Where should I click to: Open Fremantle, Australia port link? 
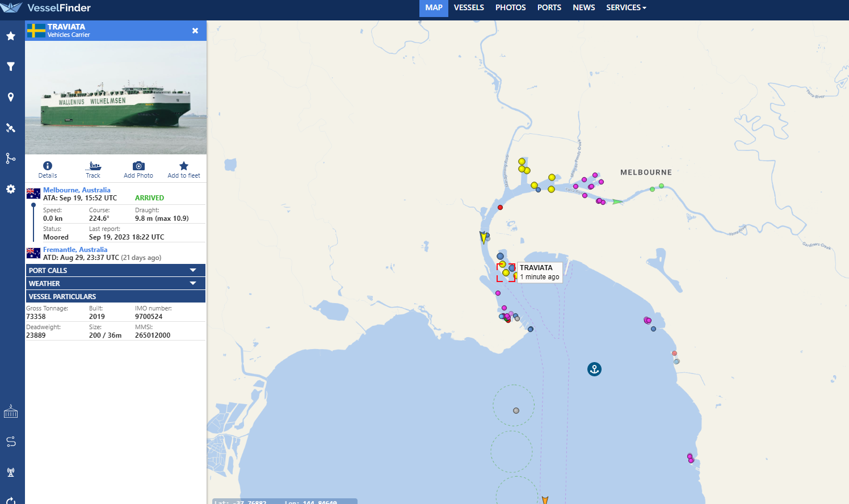pyautogui.click(x=75, y=250)
